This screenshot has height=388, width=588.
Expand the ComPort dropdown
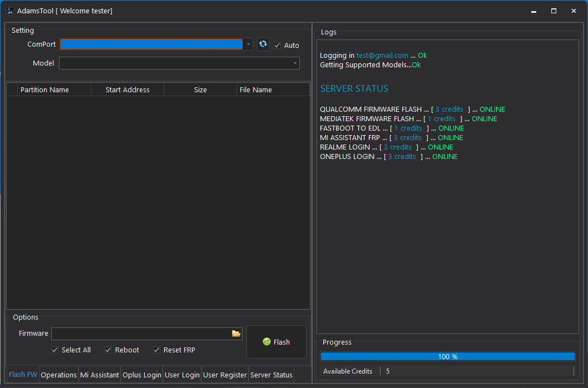248,44
